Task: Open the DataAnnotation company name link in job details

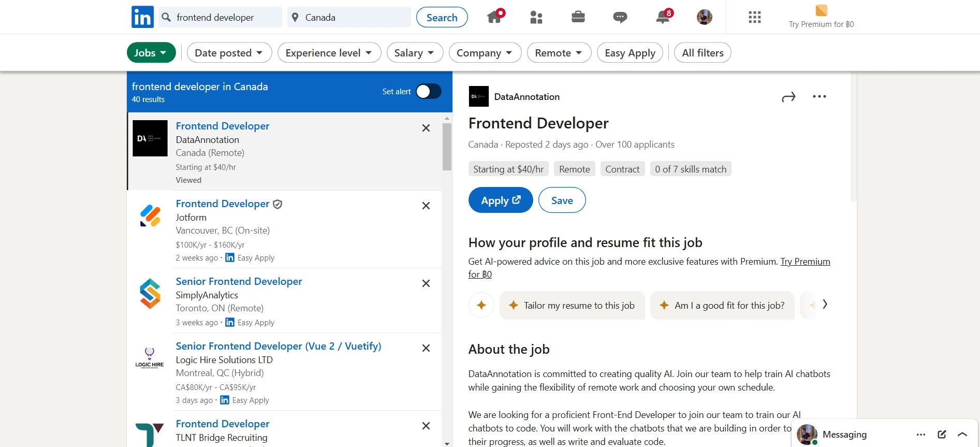Action: click(x=527, y=97)
